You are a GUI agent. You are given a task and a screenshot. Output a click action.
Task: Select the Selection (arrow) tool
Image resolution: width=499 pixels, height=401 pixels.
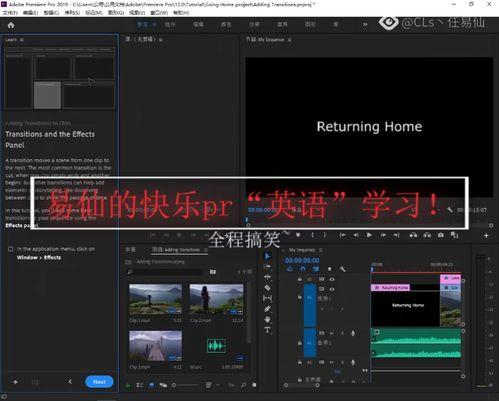click(x=267, y=256)
